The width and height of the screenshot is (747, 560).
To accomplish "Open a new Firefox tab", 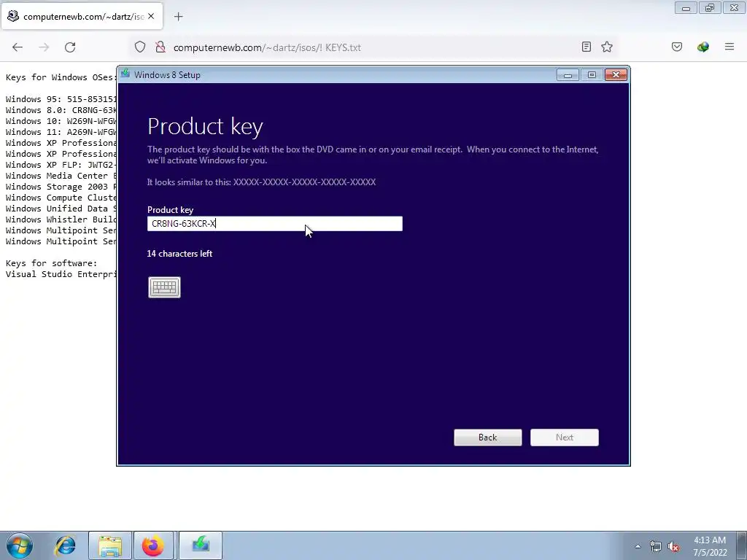I will [x=178, y=17].
